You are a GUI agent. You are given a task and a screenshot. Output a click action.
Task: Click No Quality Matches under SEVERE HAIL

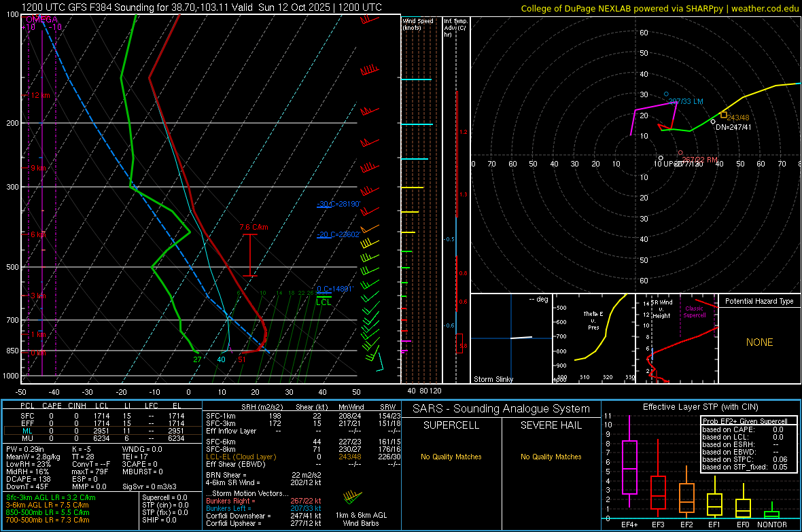(551, 457)
